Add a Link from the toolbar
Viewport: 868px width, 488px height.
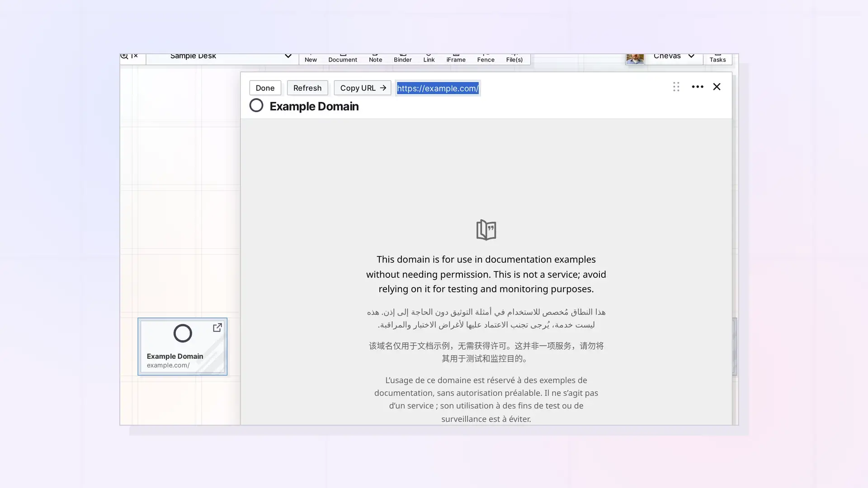click(429, 59)
